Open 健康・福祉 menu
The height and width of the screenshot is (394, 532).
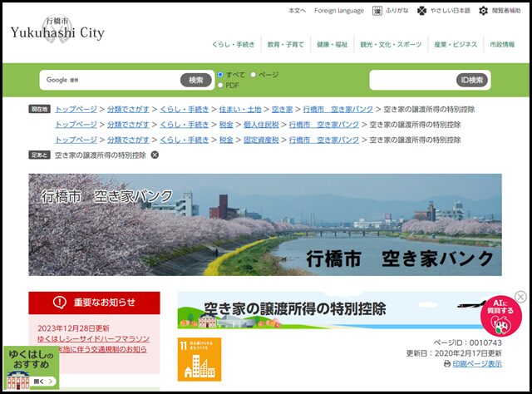click(x=332, y=44)
